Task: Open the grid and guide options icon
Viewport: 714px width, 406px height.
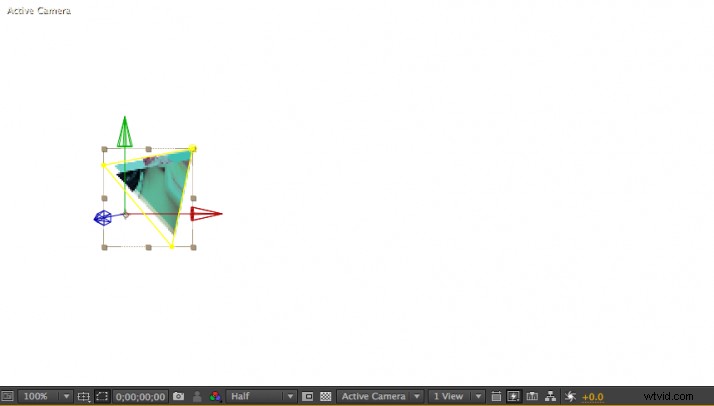Action: point(83,396)
